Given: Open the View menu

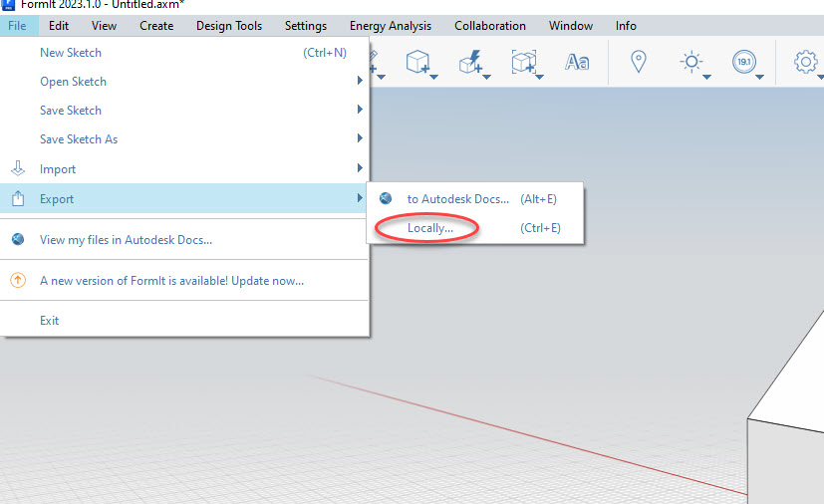Looking at the screenshot, I should (x=104, y=26).
